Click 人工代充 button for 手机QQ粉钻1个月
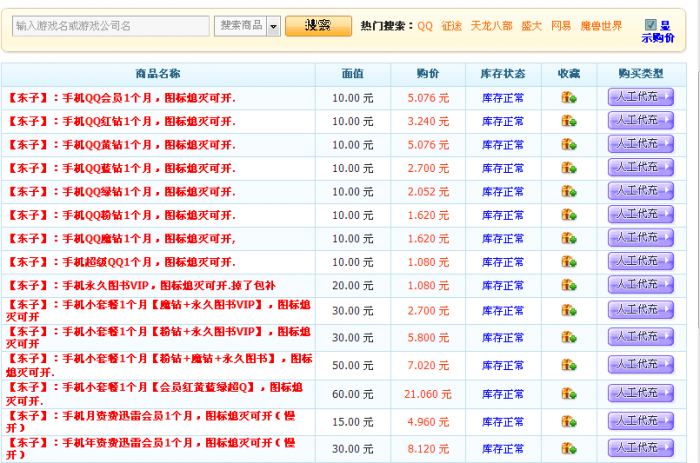Viewport: 700px width, 463px height. (641, 214)
